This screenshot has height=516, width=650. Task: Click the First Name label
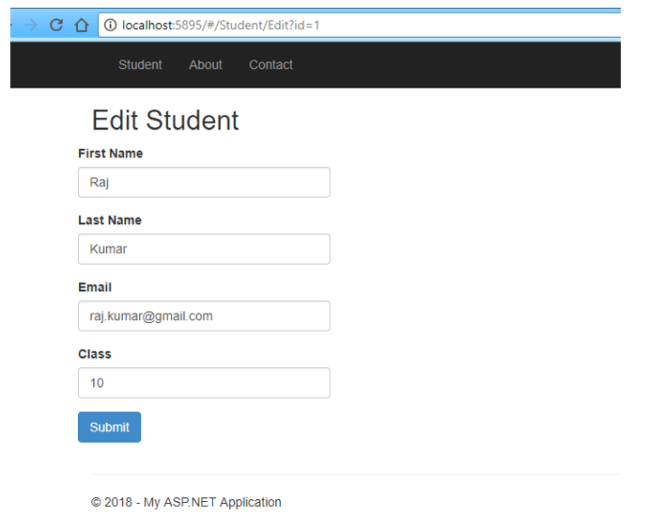110,153
